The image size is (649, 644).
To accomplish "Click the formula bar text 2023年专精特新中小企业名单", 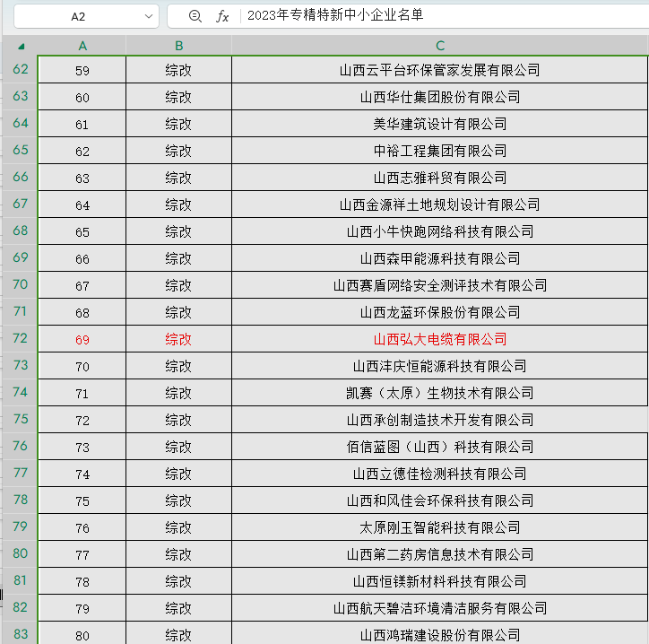I will (334, 15).
